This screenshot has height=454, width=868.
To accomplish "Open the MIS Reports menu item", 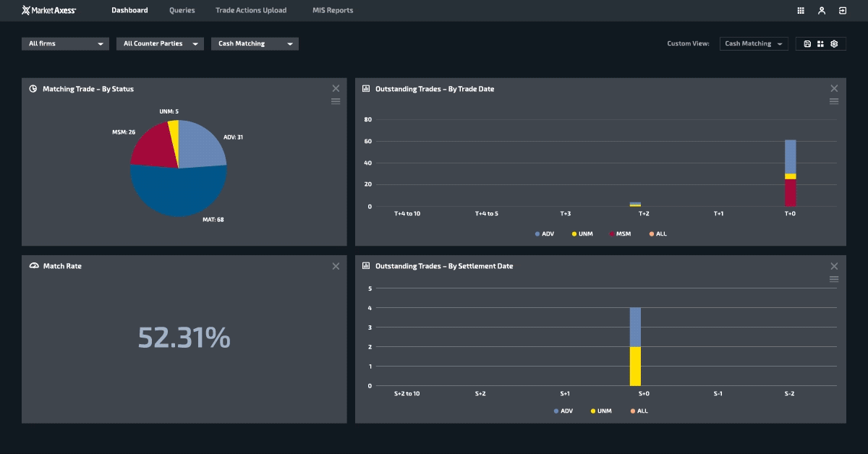I will pos(332,10).
